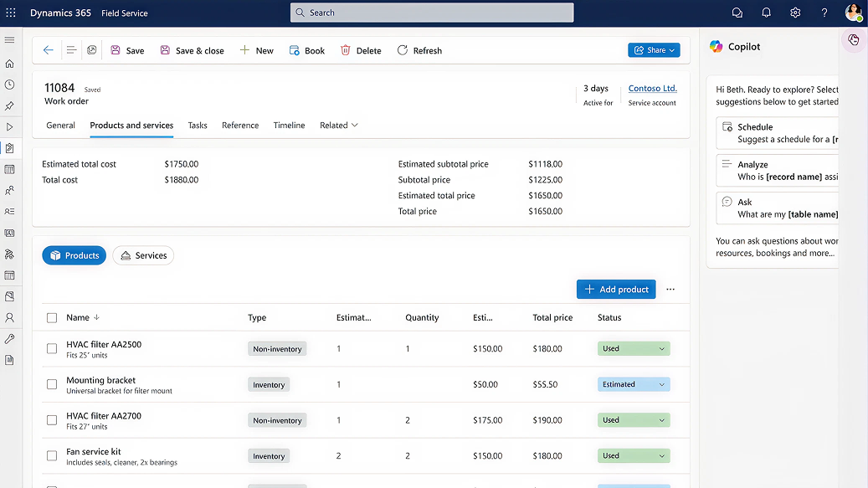Open the settings gear icon
The image size is (868, 488).
(795, 13)
